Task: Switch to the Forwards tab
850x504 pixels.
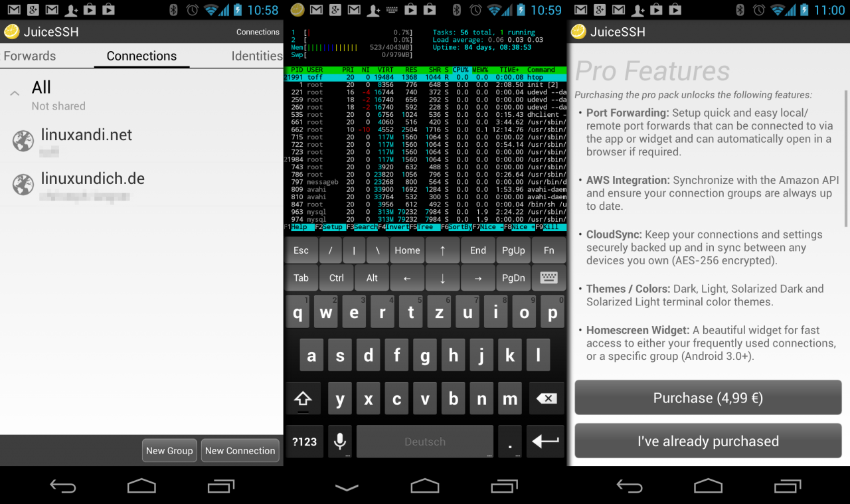Action: click(30, 56)
